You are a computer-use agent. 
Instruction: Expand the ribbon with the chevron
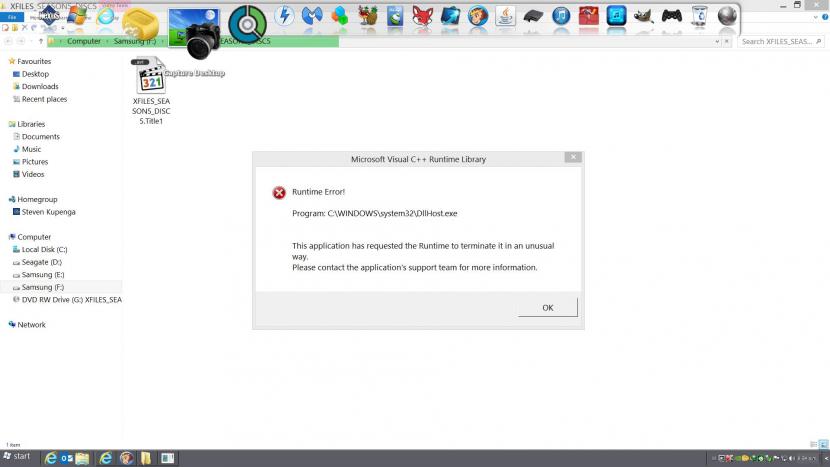pyautogui.click(x=816, y=17)
